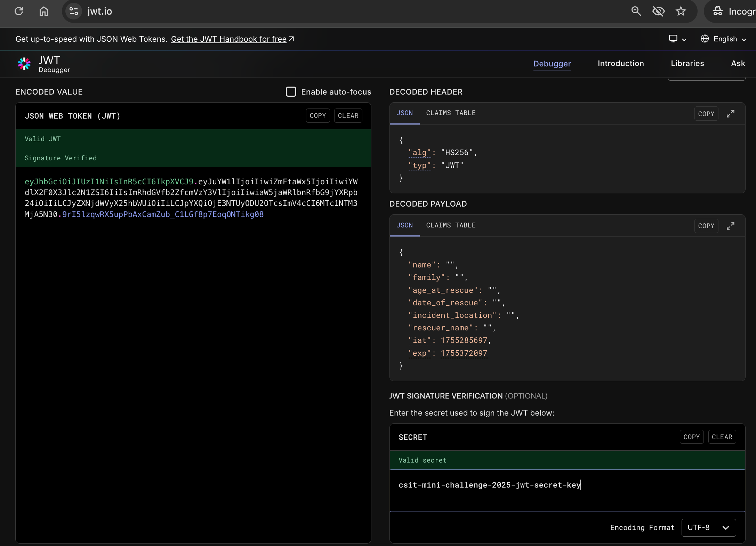Click the "family" payload key
Viewport: 756px width, 546px height.
[x=426, y=278]
